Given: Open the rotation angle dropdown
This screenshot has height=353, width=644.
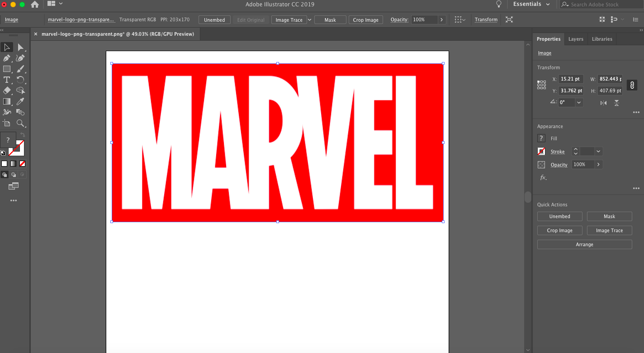Looking at the screenshot, I should click(x=578, y=102).
